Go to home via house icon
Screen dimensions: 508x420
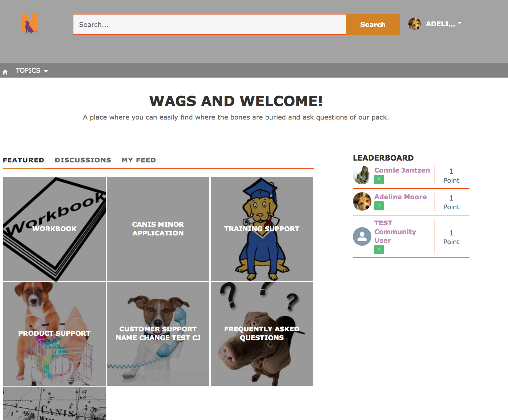coord(5,72)
